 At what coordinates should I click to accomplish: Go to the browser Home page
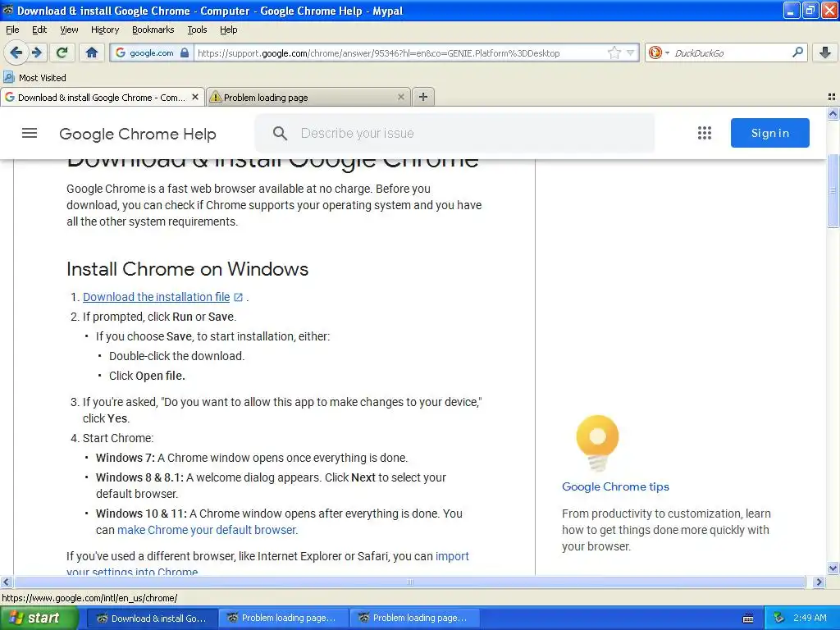pos(92,52)
